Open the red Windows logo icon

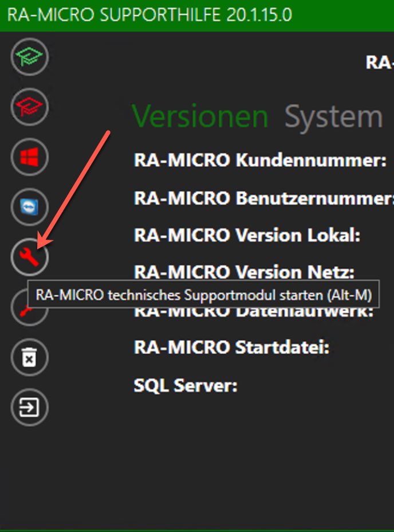point(30,157)
